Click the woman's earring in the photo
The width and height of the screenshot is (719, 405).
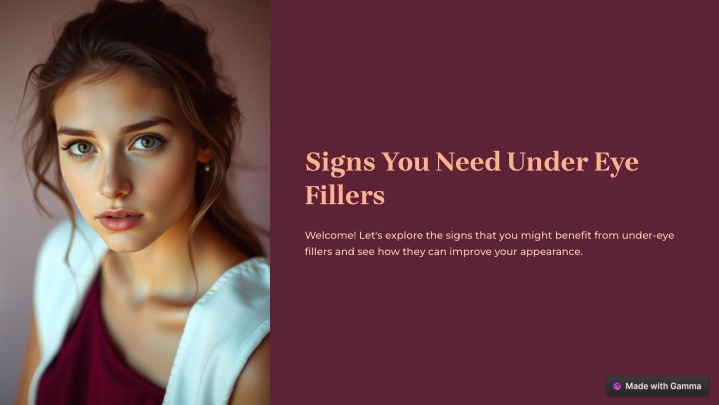click(207, 168)
